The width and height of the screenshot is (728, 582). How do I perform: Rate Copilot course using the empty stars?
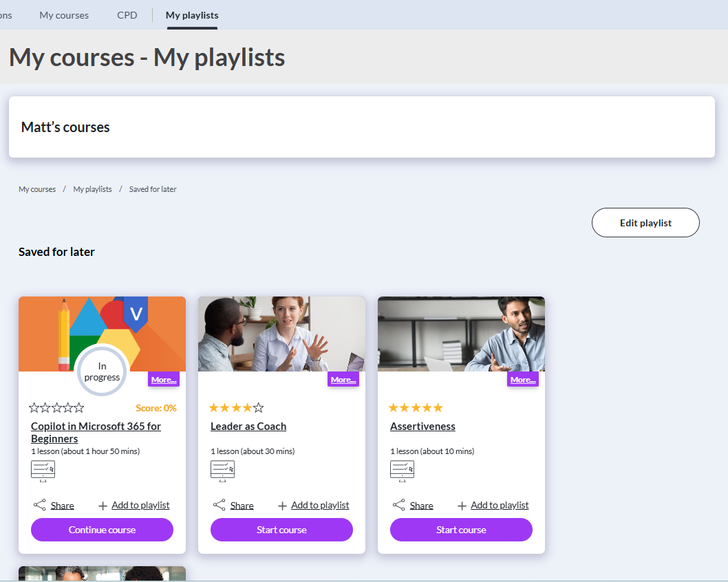coord(56,408)
